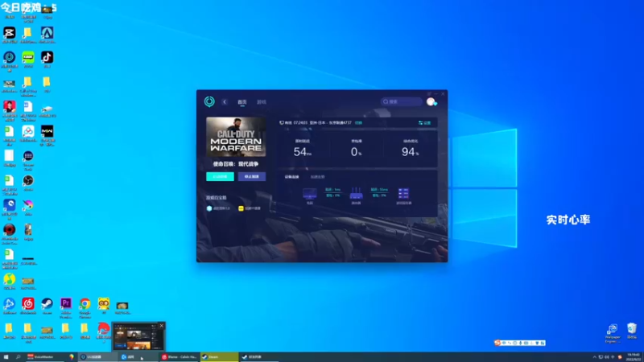Click the 94% optimization reading
This screenshot has height=362, width=644.
tap(410, 152)
